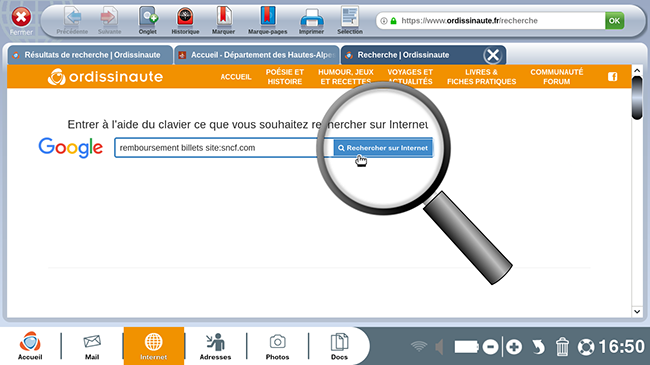Switch to Accueil Département des Hautes-Alpes tab
Viewport: 650px width, 365px height.
[257, 55]
